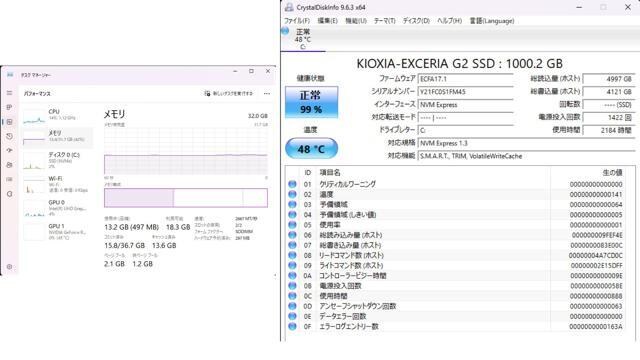This screenshot has height=360, width=640.
Task: Click status orb for 0F エラーログエントリー数
Action: click(292, 327)
